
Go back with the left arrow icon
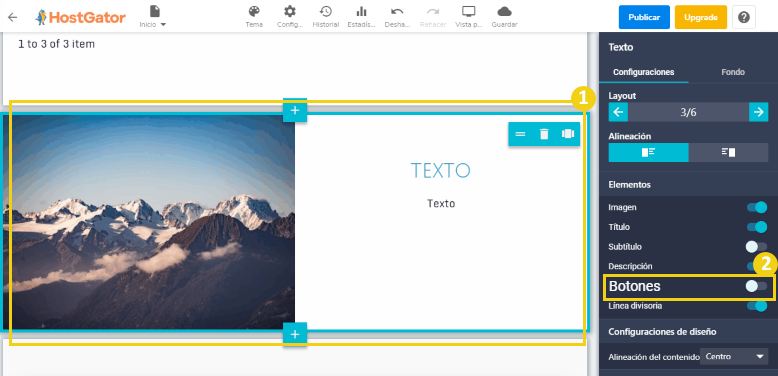coord(12,17)
